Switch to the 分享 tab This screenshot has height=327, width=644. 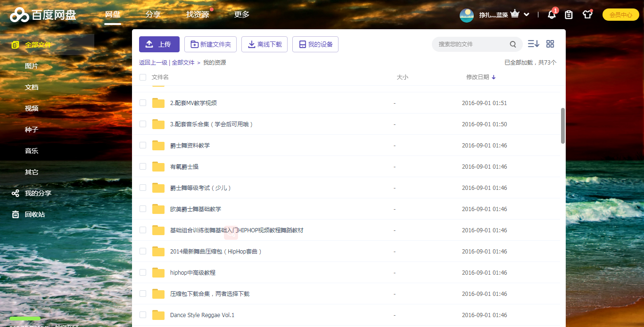(153, 15)
